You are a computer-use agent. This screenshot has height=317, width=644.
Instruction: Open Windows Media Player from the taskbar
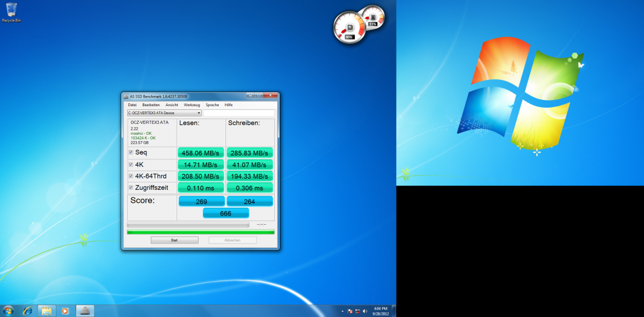coord(65,311)
